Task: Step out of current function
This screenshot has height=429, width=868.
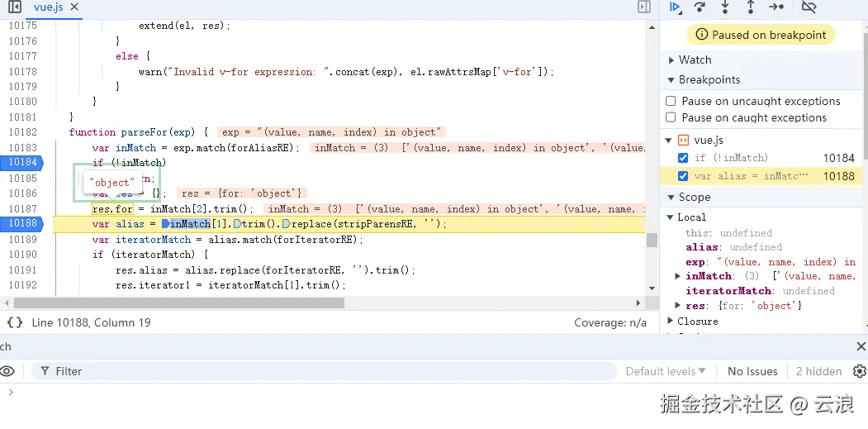Action: click(751, 7)
